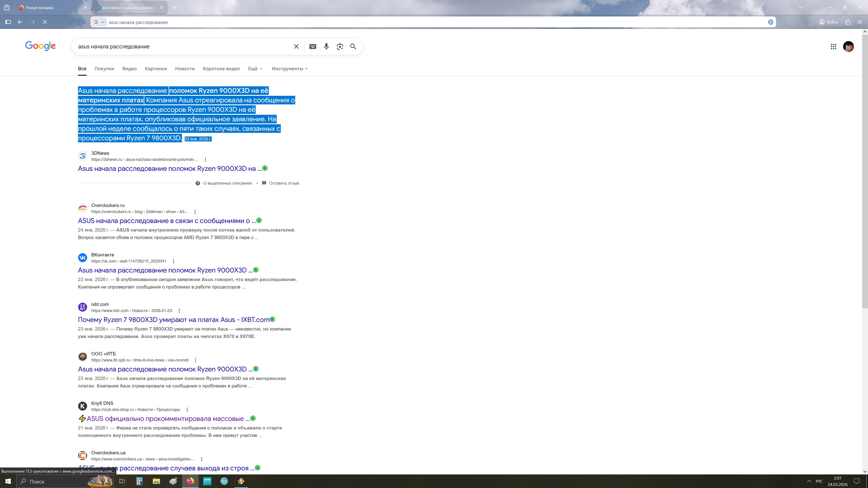Viewport: 868px width, 488px height.
Task: Open Google Lens image search icon
Action: (x=340, y=47)
